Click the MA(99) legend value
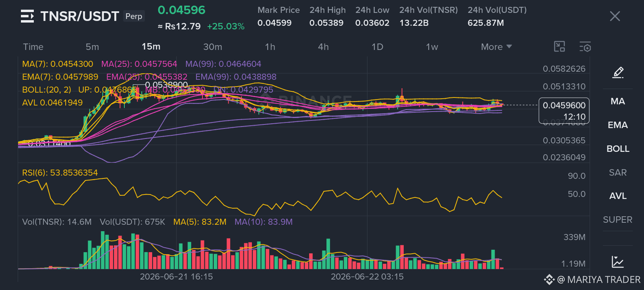 point(223,64)
